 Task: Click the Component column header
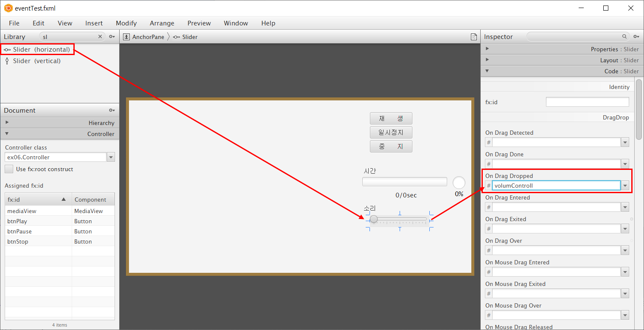pos(93,200)
